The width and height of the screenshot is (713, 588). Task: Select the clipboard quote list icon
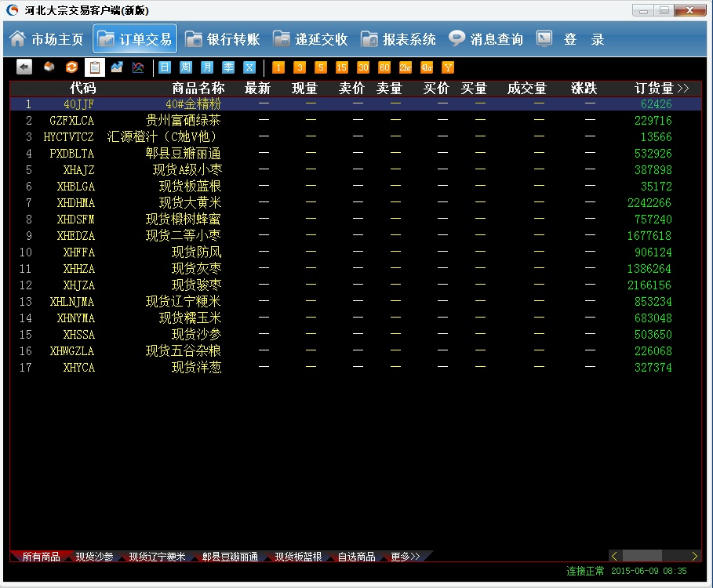point(95,67)
